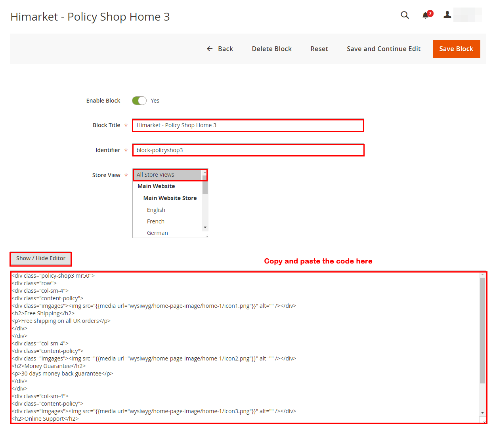Click the content editor scroll-up arrow

pyautogui.click(x=482, y=275)
